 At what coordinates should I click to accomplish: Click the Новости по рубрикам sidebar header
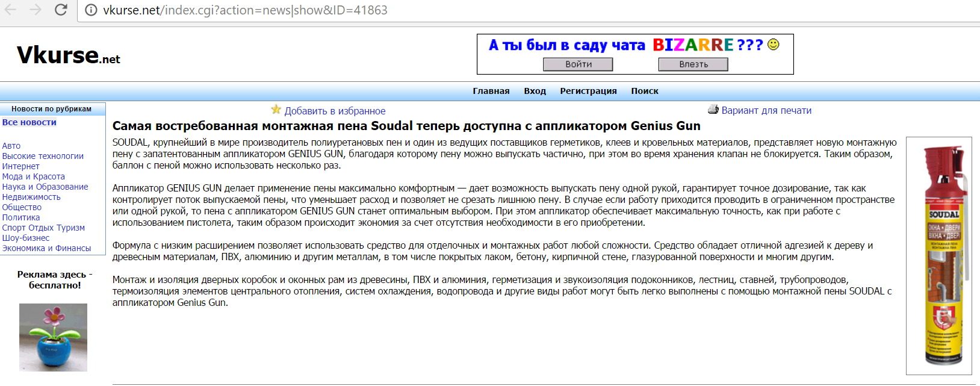tap(52, 109)
